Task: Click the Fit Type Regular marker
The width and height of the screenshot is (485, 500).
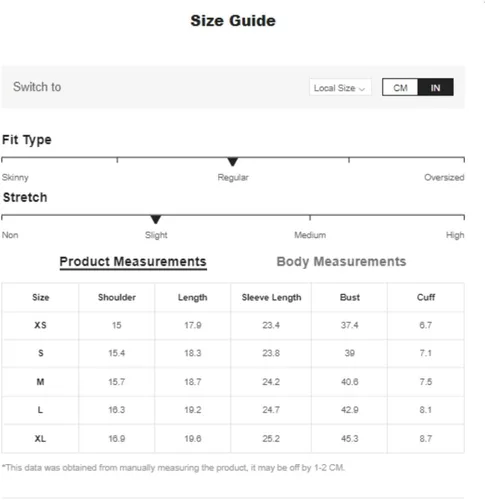Action: point(233,162)
